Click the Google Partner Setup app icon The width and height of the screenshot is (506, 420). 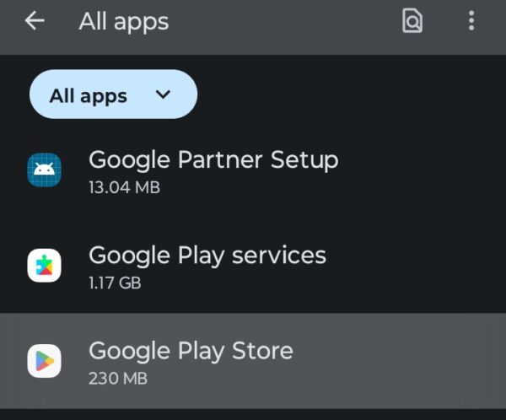coord(44,170)
